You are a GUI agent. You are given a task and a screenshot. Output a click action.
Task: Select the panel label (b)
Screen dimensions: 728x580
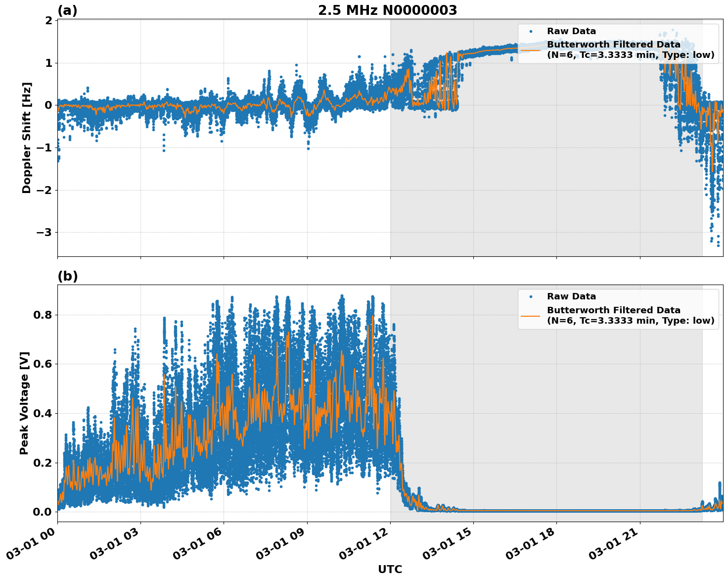[x=68, y=276]
